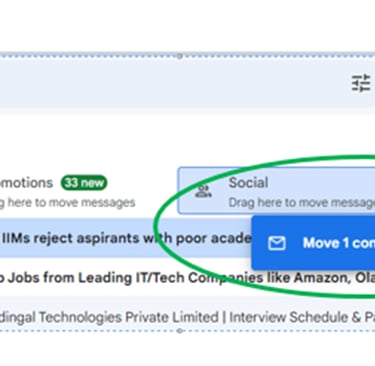The image size is (375, 366).
Task: Click the Social tab people icon
Action: coord(203,191)
